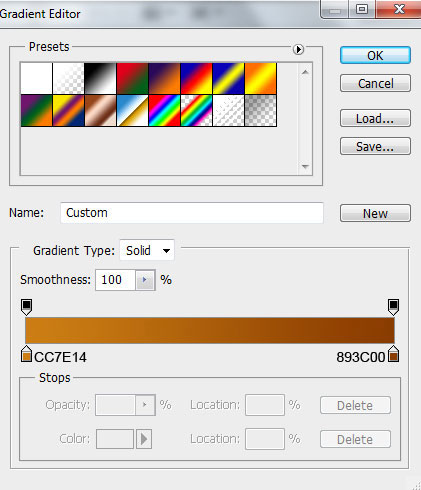Click the presets scrollbar down arrow

click(305, 166)
